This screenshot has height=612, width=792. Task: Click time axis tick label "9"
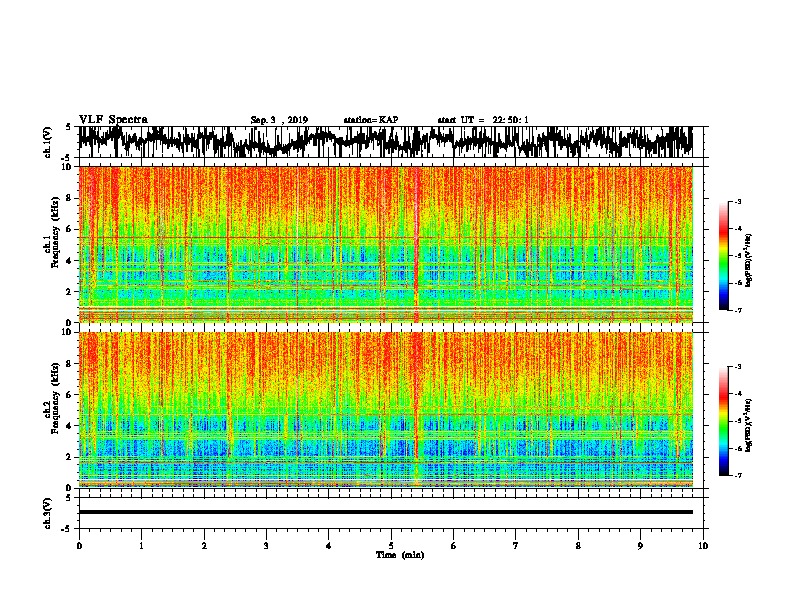pyautogui.click(x=640, y=546)
